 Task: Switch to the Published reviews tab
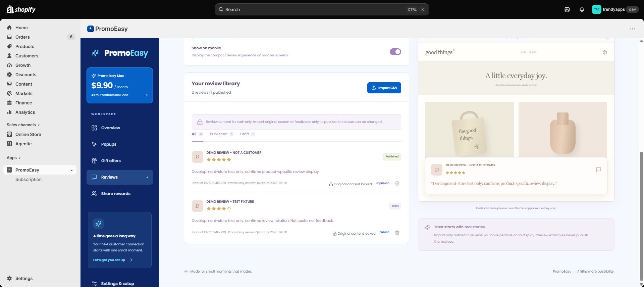[221, 134]
